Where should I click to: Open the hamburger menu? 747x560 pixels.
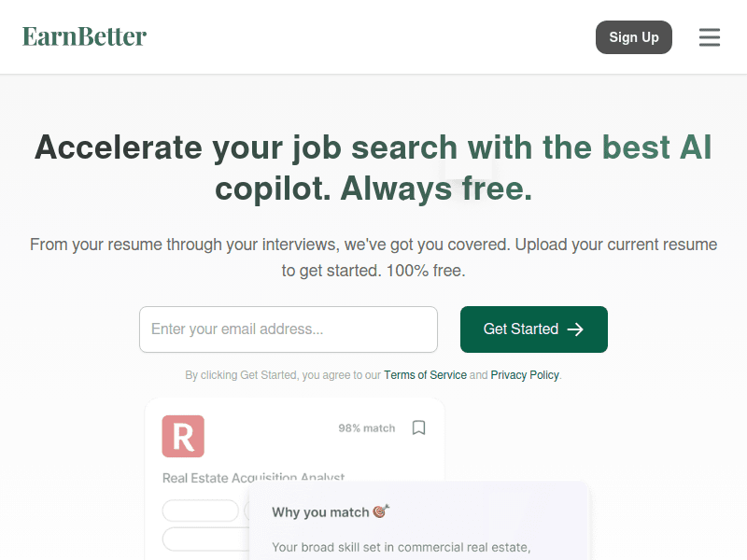(x=710, y=37)
